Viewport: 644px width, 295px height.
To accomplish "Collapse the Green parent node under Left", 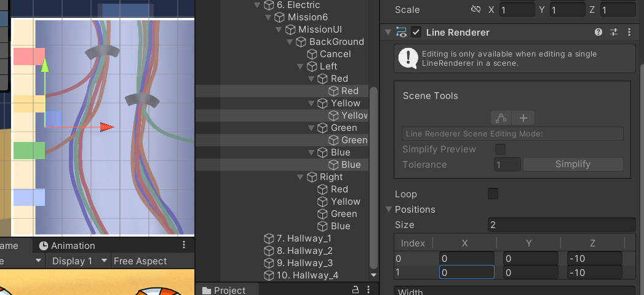I will point(311,128).
